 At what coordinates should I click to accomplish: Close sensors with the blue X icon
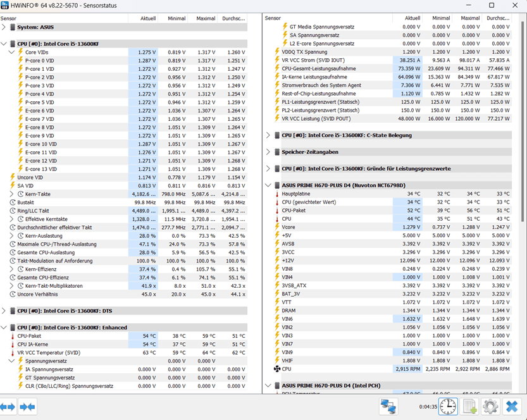[x=512, y=407]
